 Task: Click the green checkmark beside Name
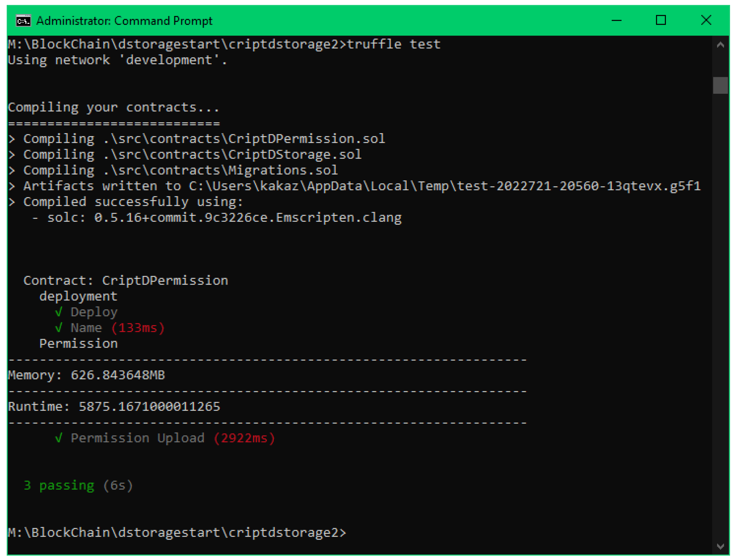[59, 328]
